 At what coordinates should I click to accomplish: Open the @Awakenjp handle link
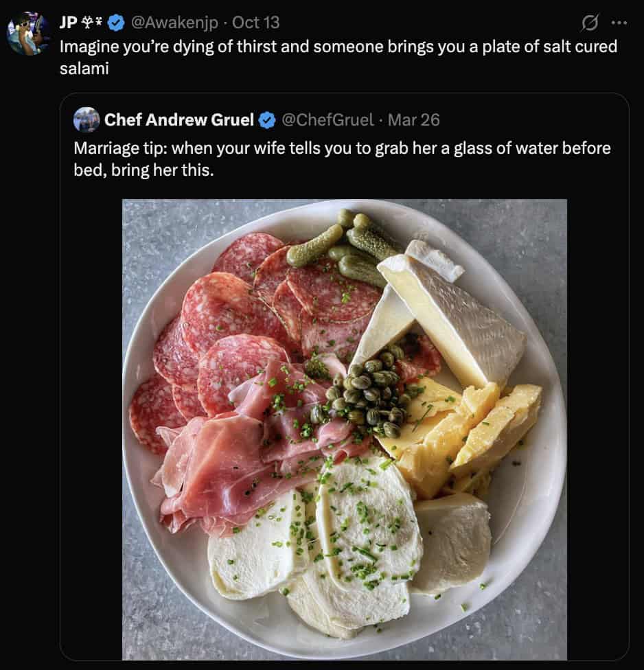coord(174,23)
